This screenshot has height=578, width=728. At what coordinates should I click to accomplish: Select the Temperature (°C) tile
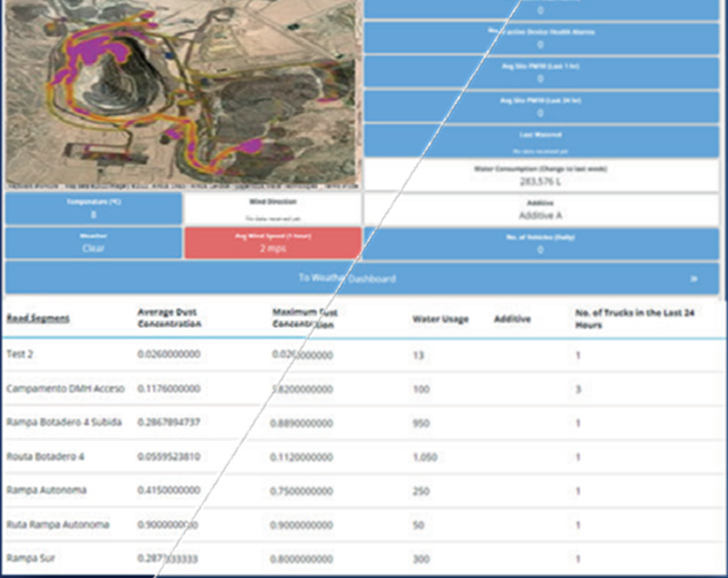click(93, 209)
